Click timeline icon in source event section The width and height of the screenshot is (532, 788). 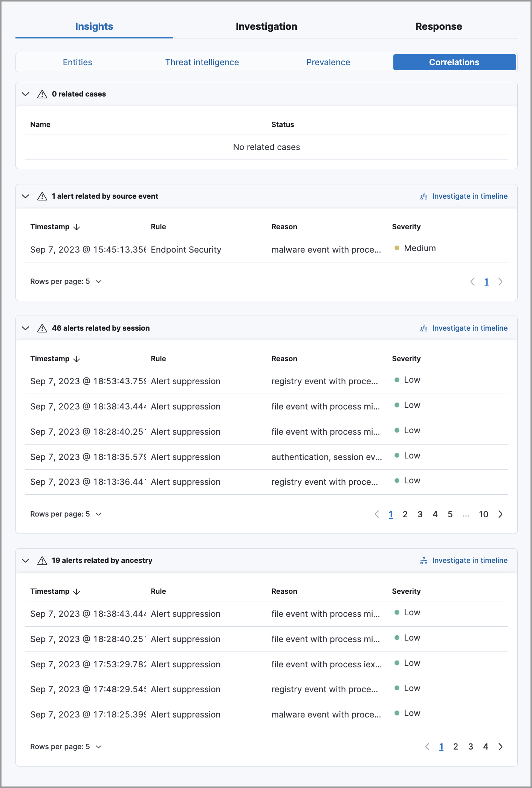click(x=423, y=196)
